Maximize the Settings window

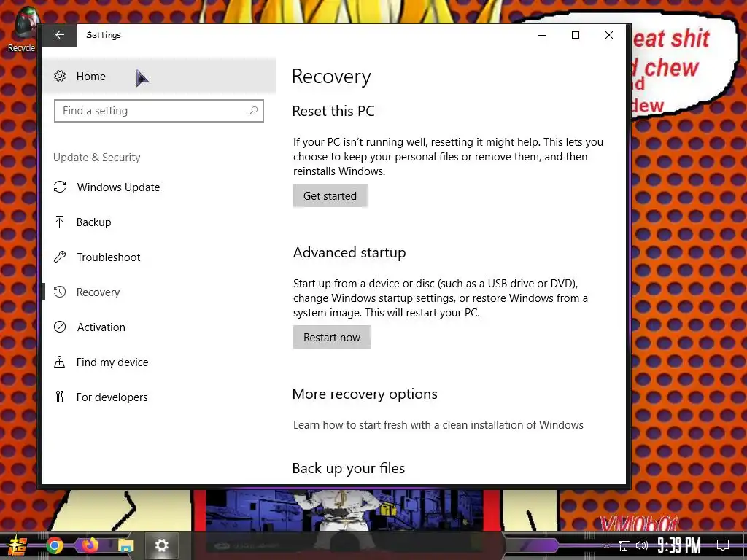tap(576, 35)
